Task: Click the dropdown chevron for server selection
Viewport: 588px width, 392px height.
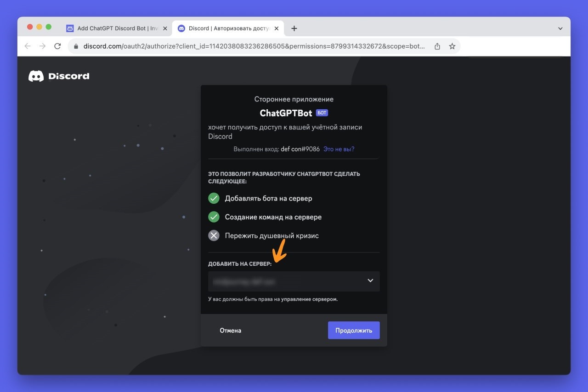Action: [370, 281]
